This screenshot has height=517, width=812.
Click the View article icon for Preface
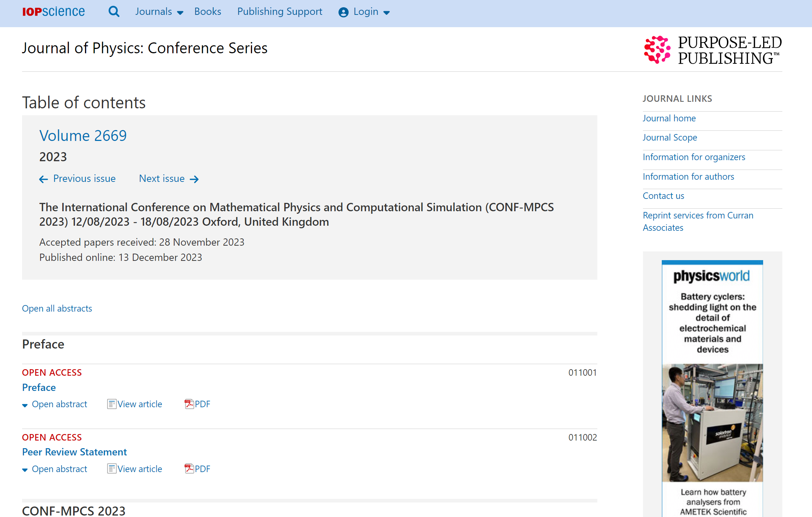point(112,404)
